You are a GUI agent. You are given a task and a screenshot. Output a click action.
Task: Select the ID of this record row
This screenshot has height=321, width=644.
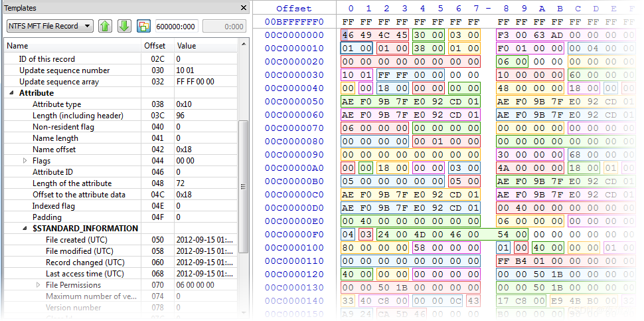tap(121, 58)
